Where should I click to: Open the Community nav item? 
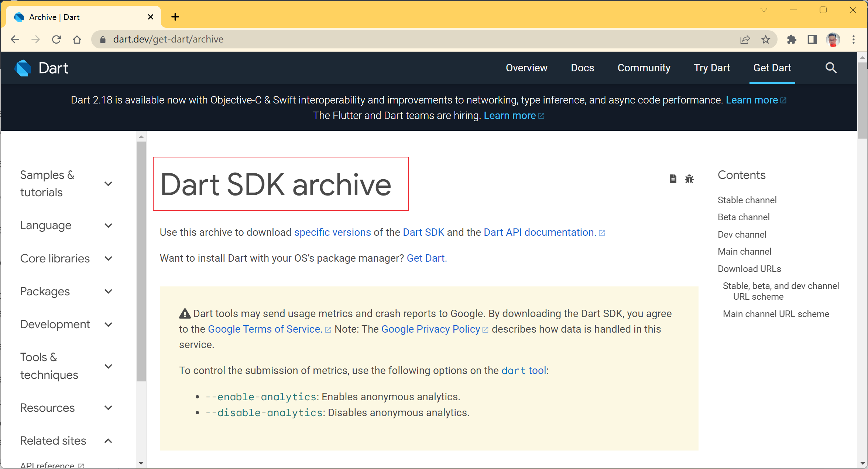point(644,68)
